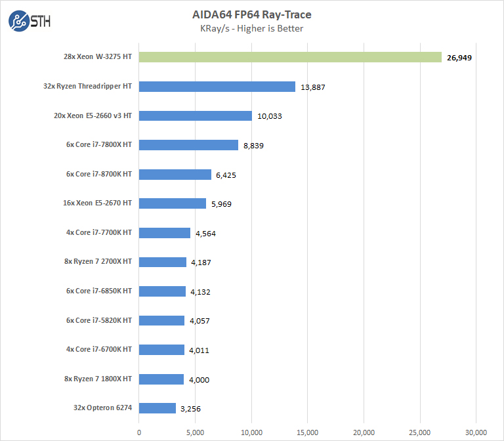Click the 4x Core i7-6700K bar

click(161, 350)
